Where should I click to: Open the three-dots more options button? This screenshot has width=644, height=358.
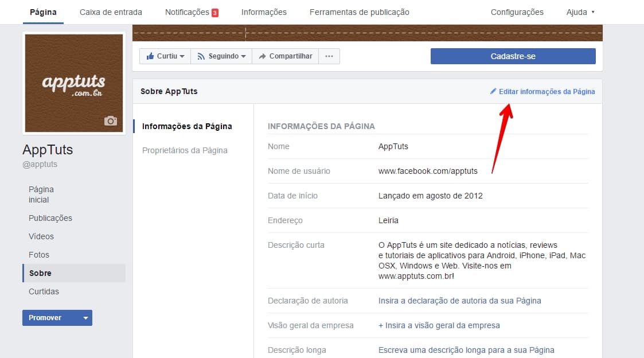coord(329,56)
